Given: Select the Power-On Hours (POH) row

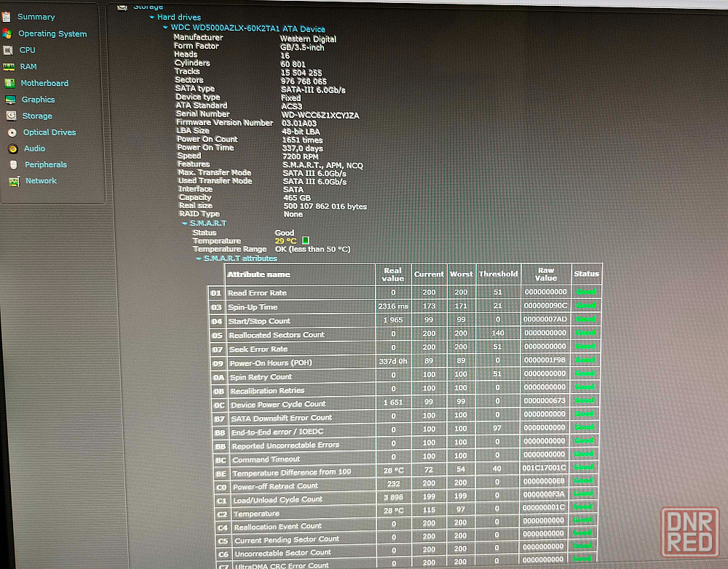Looking at the screenshot, I should [x=271, y=362].
